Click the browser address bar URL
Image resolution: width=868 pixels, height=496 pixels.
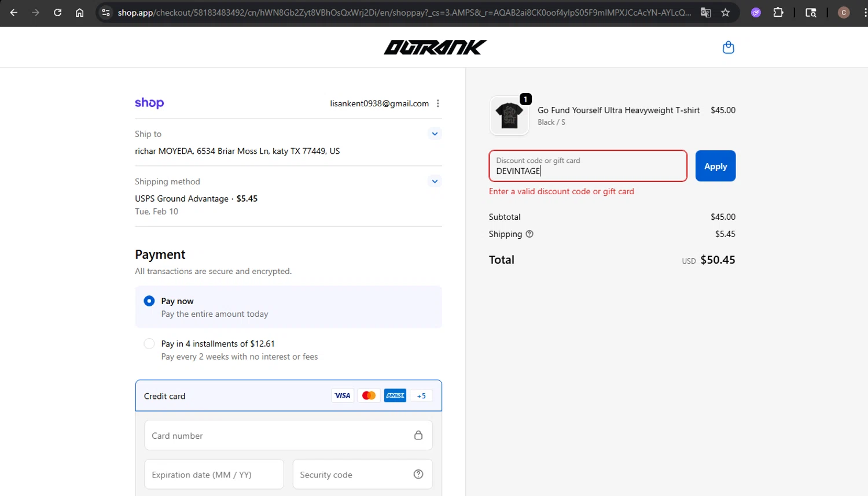tap(404, 12)
